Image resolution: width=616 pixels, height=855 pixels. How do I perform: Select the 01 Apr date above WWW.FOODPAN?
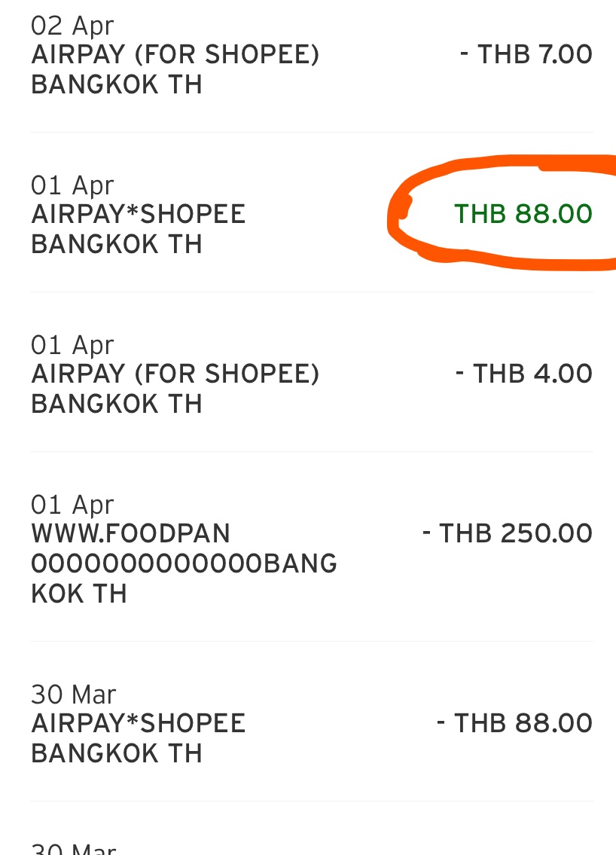coord(72,505)
